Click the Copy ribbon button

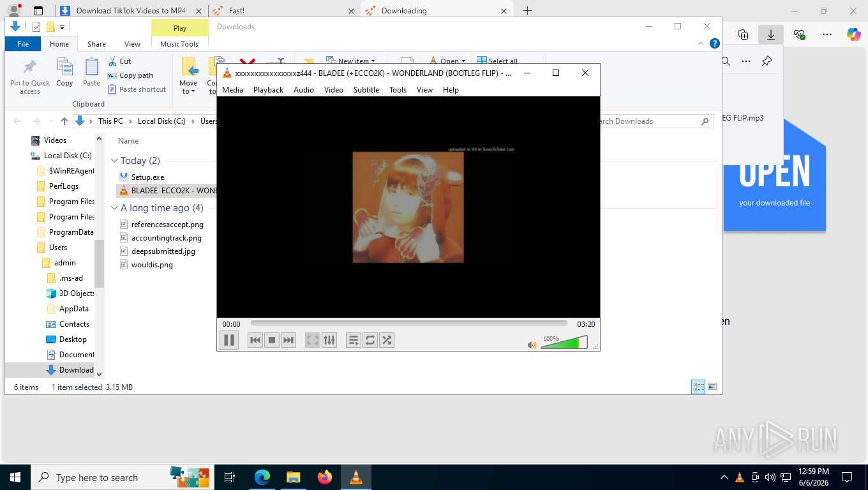pos(64,72)
